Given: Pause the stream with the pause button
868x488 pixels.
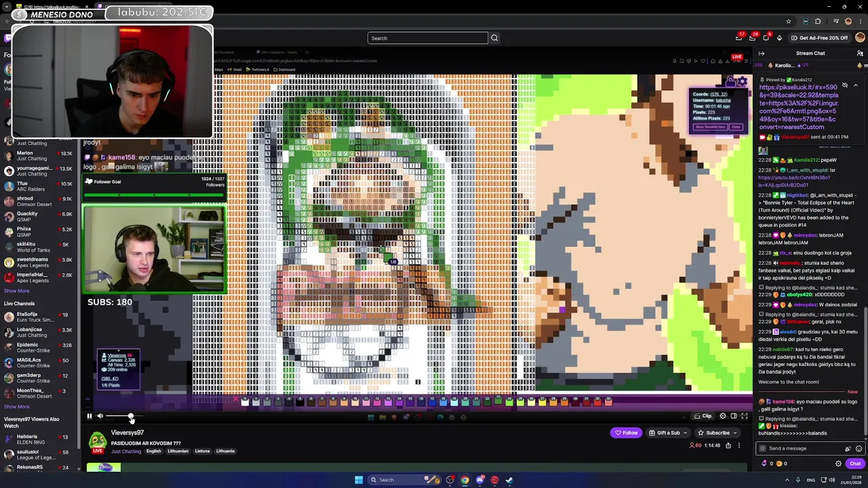Looking at the screenshot, I should (89, 416).
